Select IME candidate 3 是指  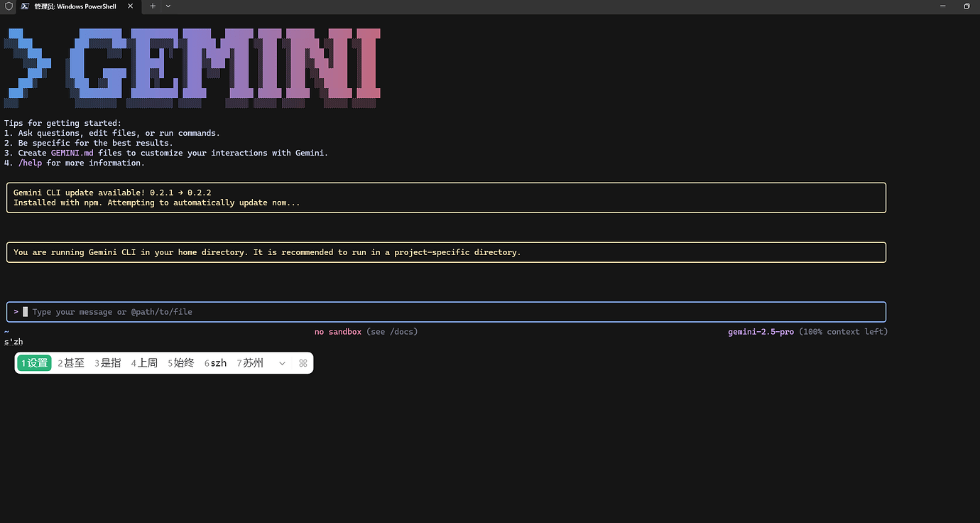108,363
